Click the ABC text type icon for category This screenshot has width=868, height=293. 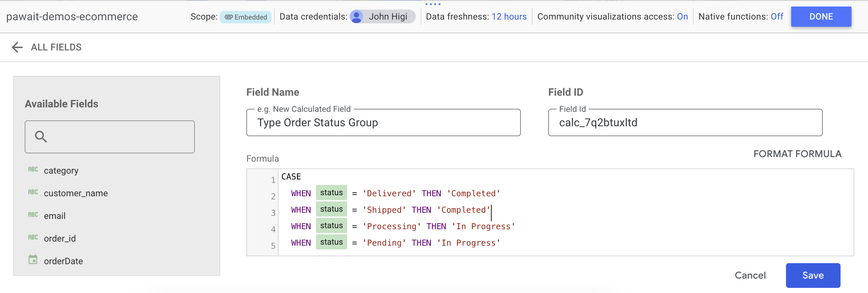(33, 169)
